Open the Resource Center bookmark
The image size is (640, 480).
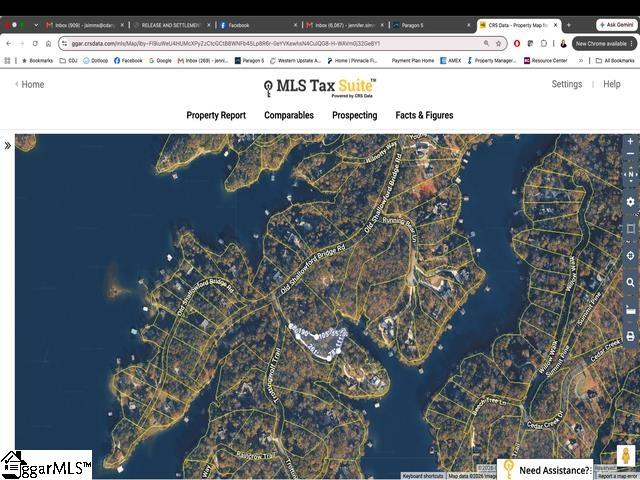[546, 60]
